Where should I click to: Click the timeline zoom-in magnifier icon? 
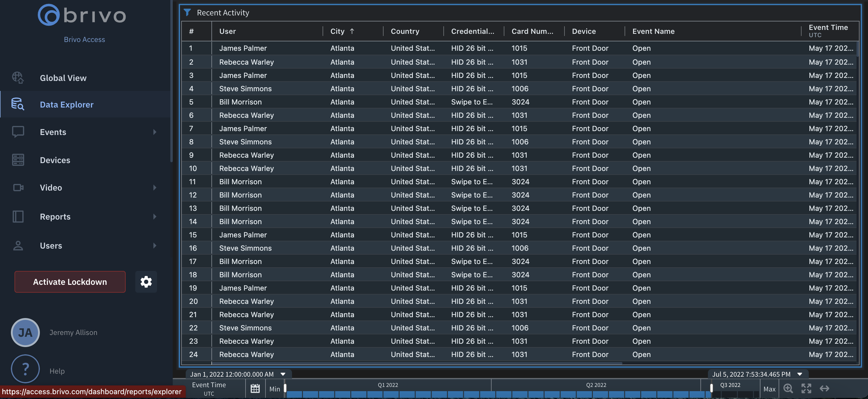click(788, 388)
